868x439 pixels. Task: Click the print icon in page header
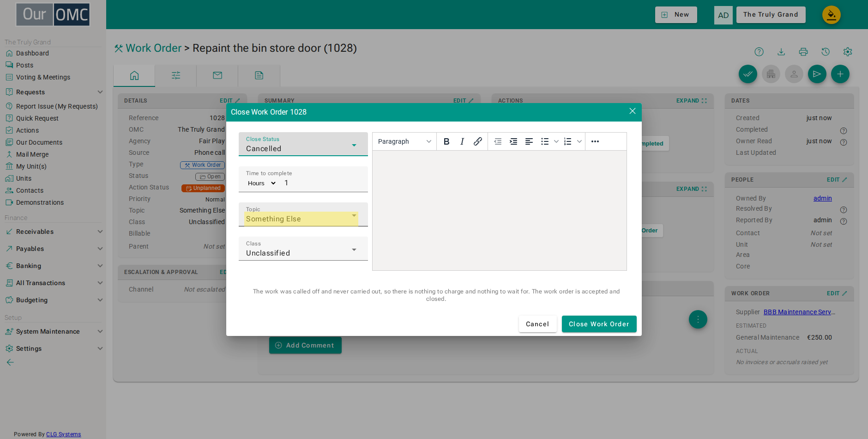pyautogui.click(x=803, y=52)
